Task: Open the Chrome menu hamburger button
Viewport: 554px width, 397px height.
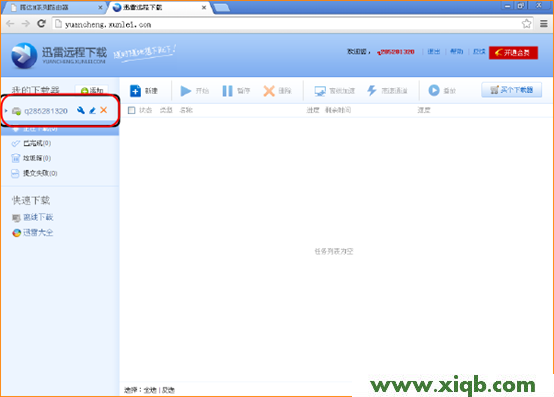Action: click(544, 24)
